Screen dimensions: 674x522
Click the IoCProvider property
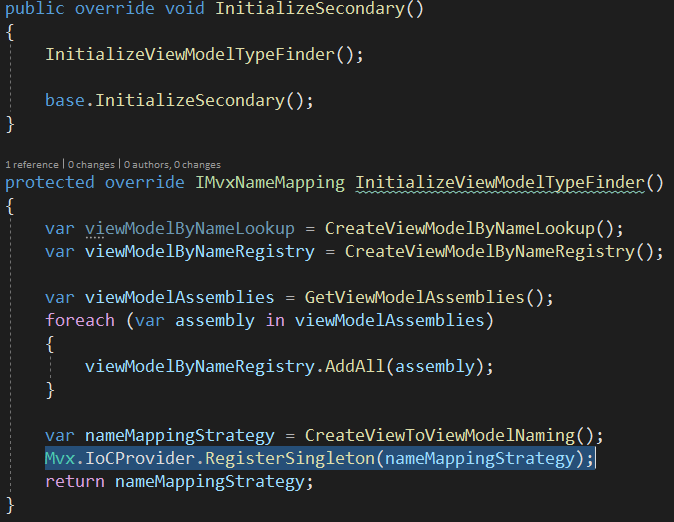(x=140, y=458)
